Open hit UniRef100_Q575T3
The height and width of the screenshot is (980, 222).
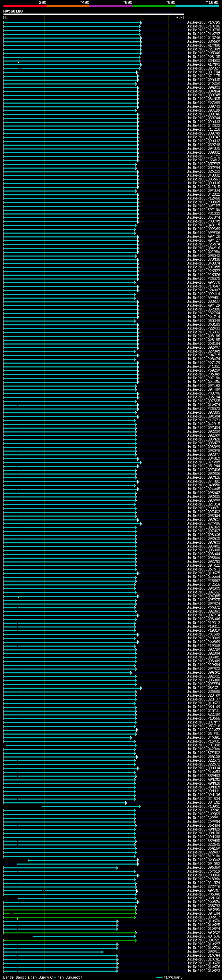tap(203, 569)
